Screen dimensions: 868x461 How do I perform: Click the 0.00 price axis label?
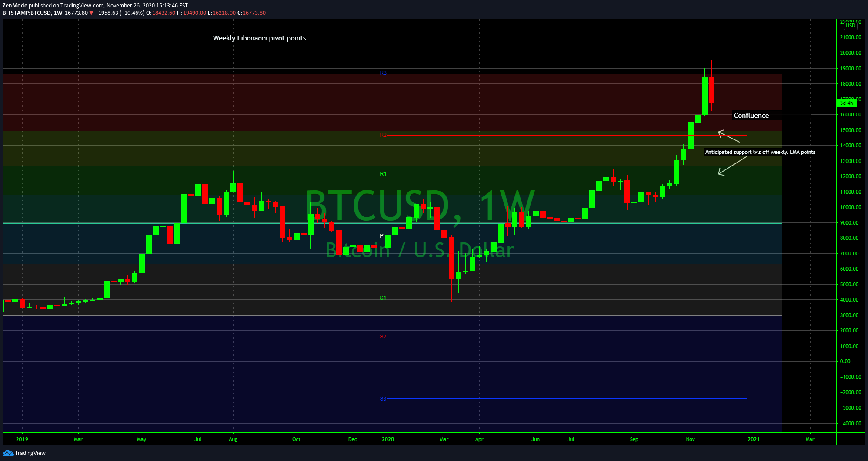coord(845,362)
